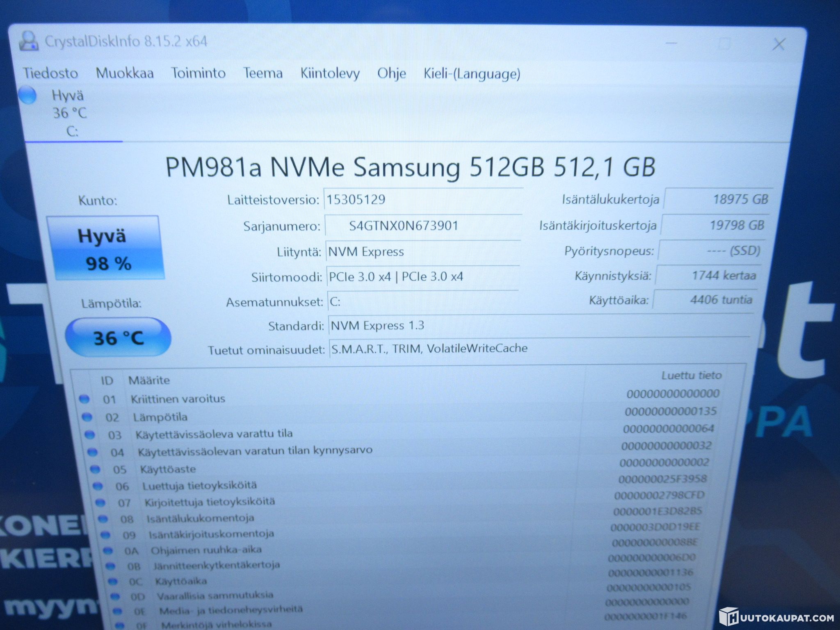840x630 pixels.
Task: Click status dot of Käyttöaste row
Action: (x=95, y=468)
